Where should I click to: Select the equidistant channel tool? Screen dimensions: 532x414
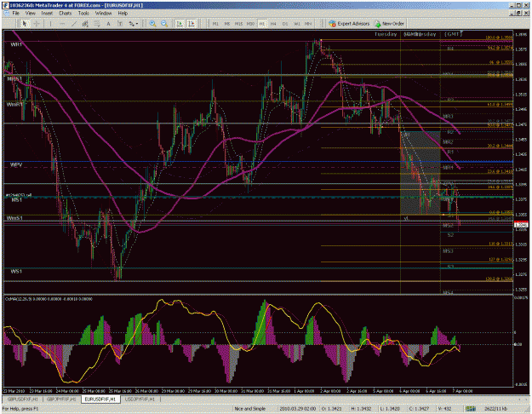coord(85,24)
